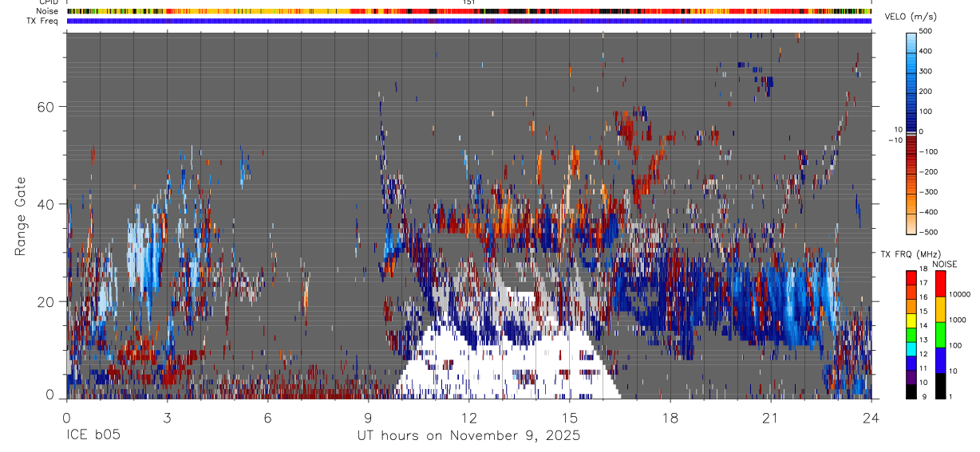The width and height of the screenshot is (980, 452).
Task: Click hour '12' tick label on UT axis
Action: click(x=468, y=419)
